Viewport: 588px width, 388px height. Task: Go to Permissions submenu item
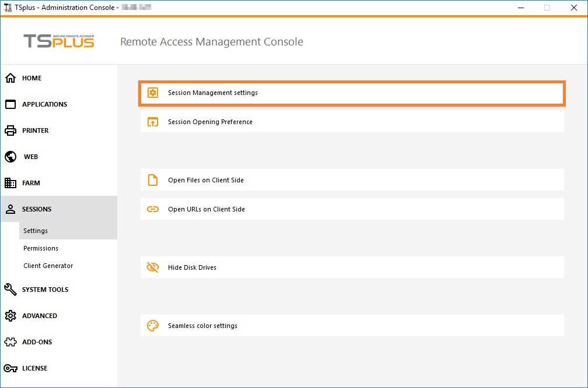(x=41, y=248)
